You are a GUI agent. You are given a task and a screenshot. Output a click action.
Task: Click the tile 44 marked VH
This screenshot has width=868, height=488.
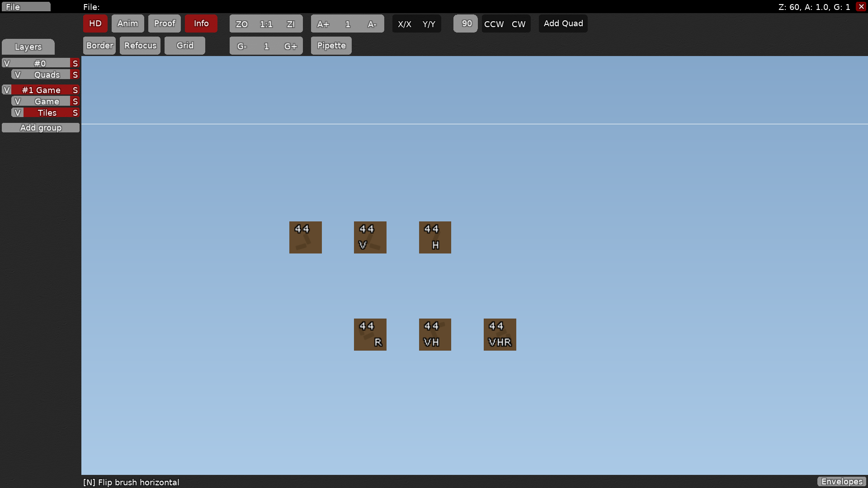coord(435,334)
